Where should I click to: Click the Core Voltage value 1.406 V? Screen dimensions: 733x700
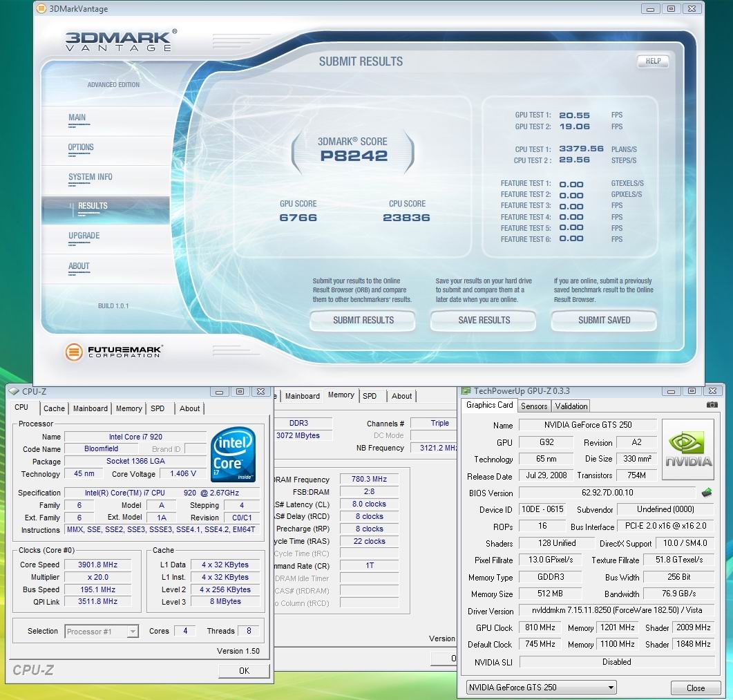click(x=183, y=473)
